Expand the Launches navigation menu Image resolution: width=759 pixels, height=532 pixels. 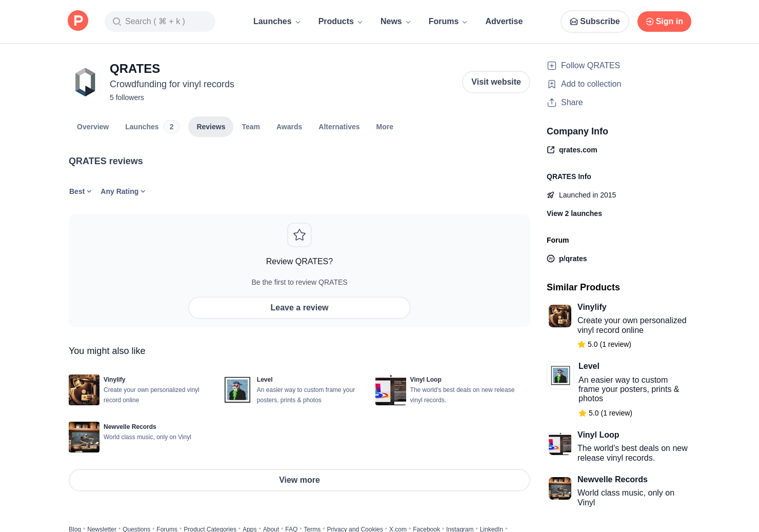[x=277, y=22]
